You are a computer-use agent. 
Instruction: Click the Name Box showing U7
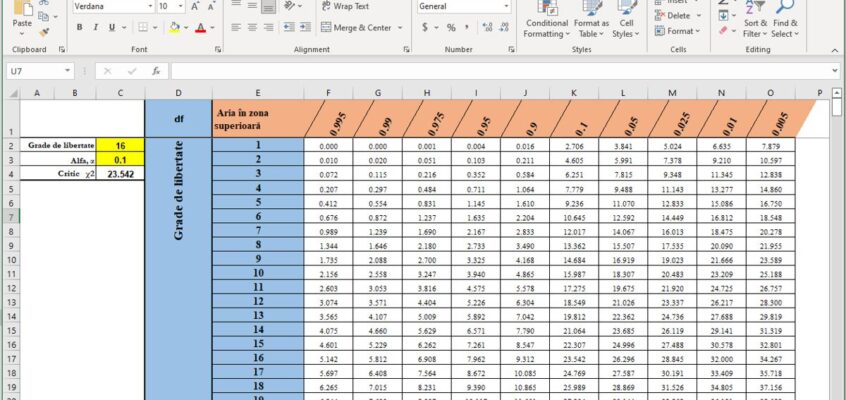(35, 71)
